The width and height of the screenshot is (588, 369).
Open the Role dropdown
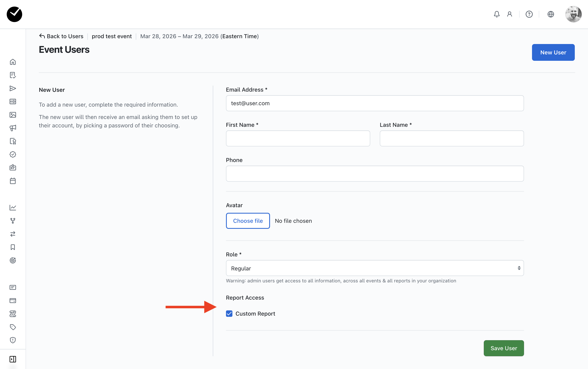[375, 268]
